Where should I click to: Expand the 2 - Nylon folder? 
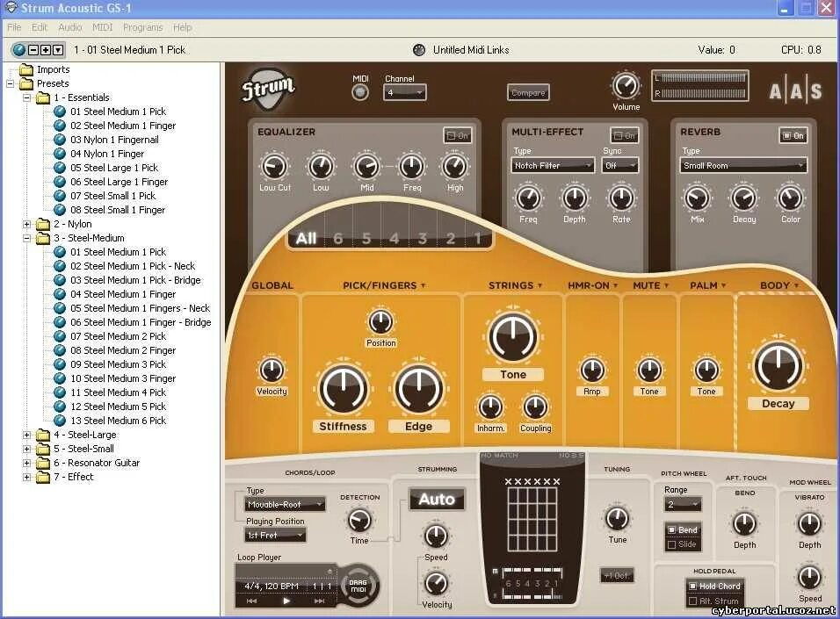tap(26, 225)
